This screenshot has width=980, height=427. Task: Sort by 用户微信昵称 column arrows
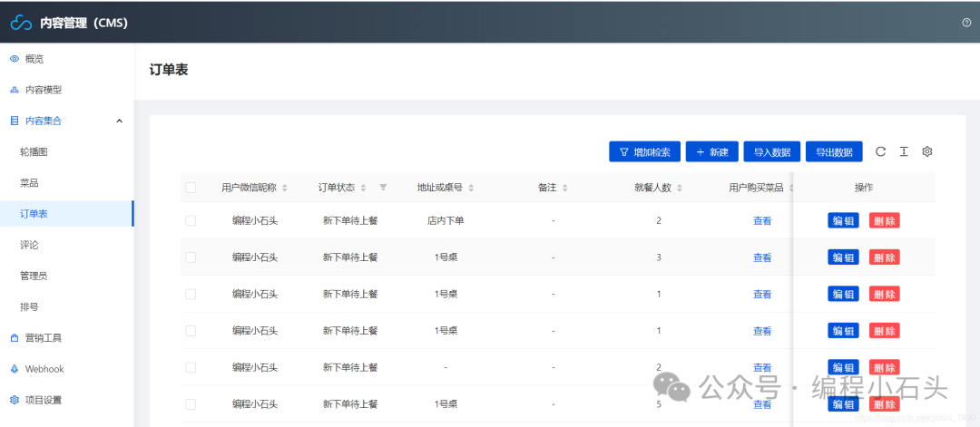(x=285, y=188)
